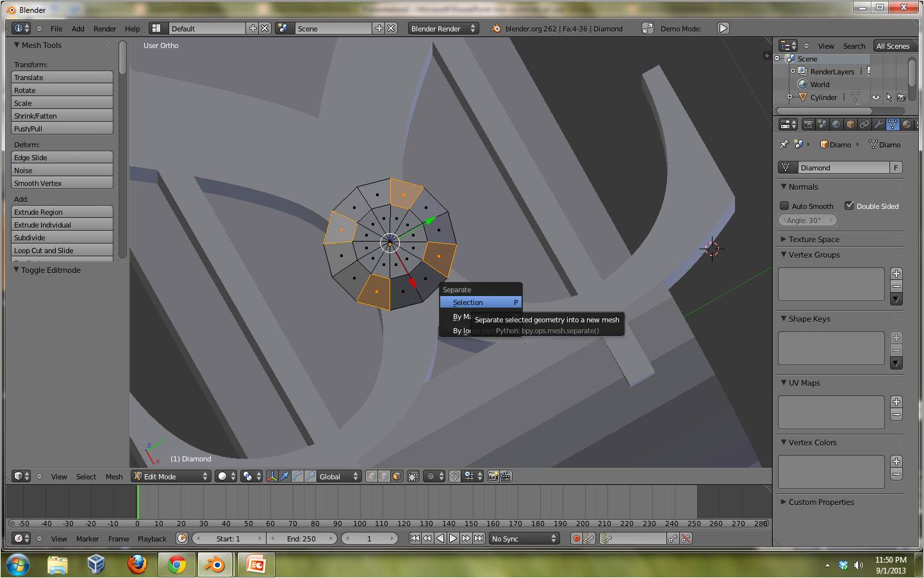
Task: Open the World properties tab icon
Action: click(836, 124)
